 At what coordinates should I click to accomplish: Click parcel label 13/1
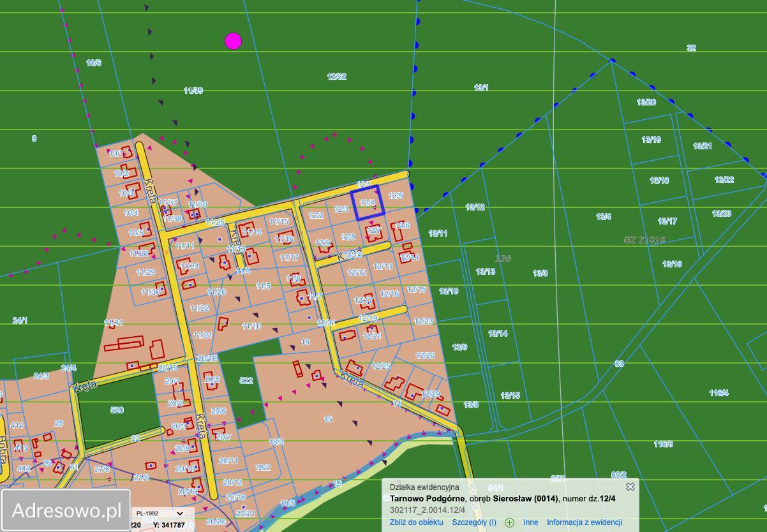[x=481, y=87]
